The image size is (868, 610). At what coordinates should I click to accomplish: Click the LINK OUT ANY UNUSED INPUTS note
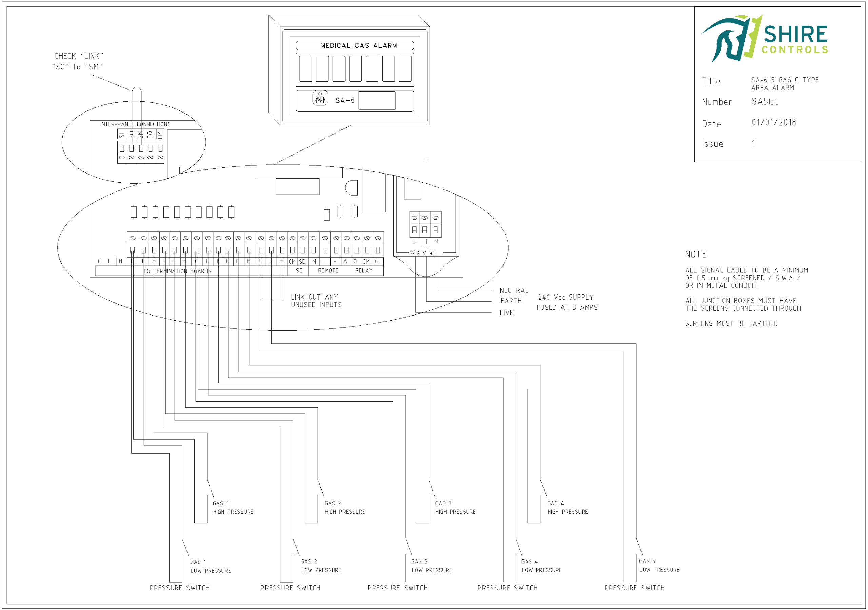click(316, 301)
